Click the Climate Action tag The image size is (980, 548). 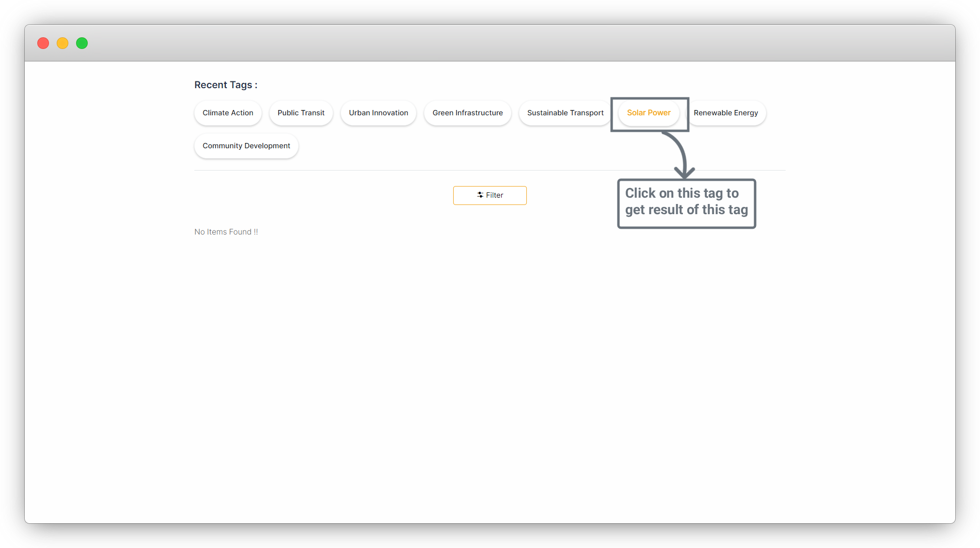pos(228,113)
